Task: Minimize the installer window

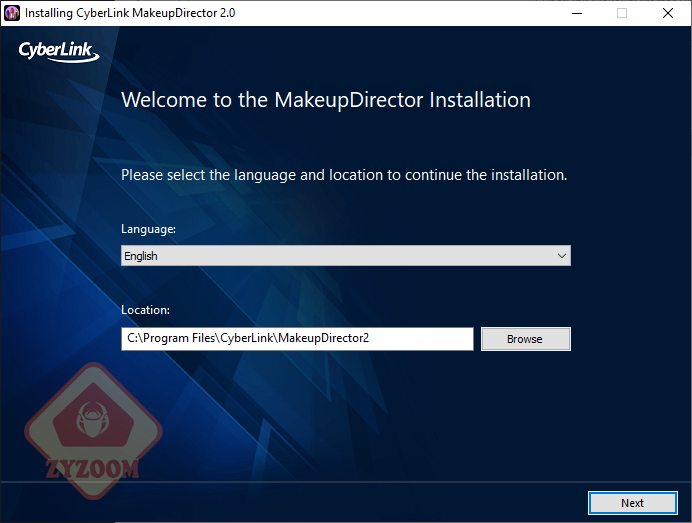Action: tap(577, 13)
